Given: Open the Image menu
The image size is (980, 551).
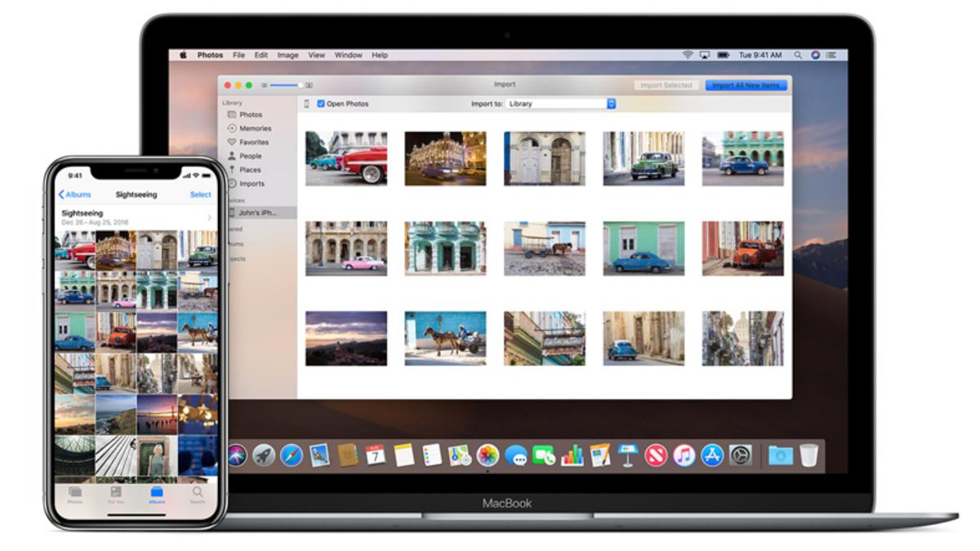Looking at the screenshot, I should coord(287,56).
